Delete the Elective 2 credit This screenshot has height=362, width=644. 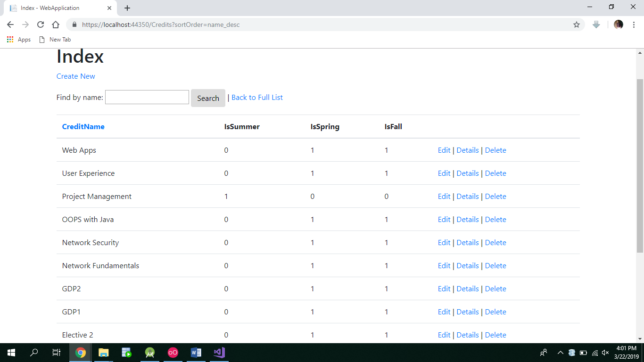pos(495,335)
